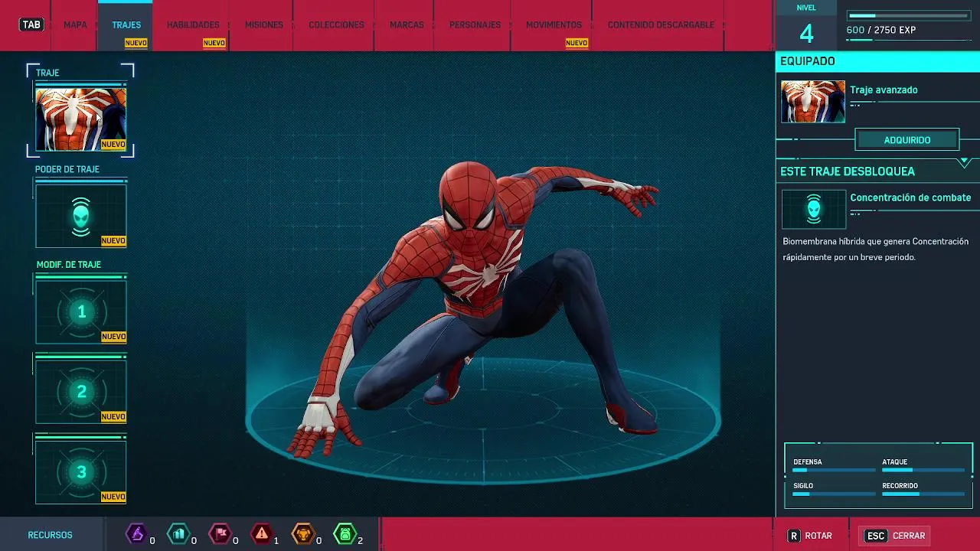This screenshot has height=551, width=980.
Task: Click the level 4 indicator
Action: click(x=806, y=33)
